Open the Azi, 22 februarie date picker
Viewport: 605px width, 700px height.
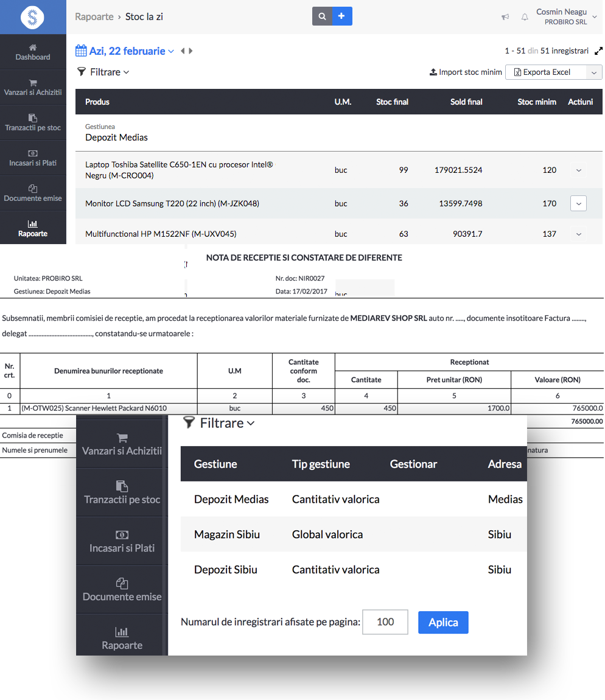tap(125, 51)
